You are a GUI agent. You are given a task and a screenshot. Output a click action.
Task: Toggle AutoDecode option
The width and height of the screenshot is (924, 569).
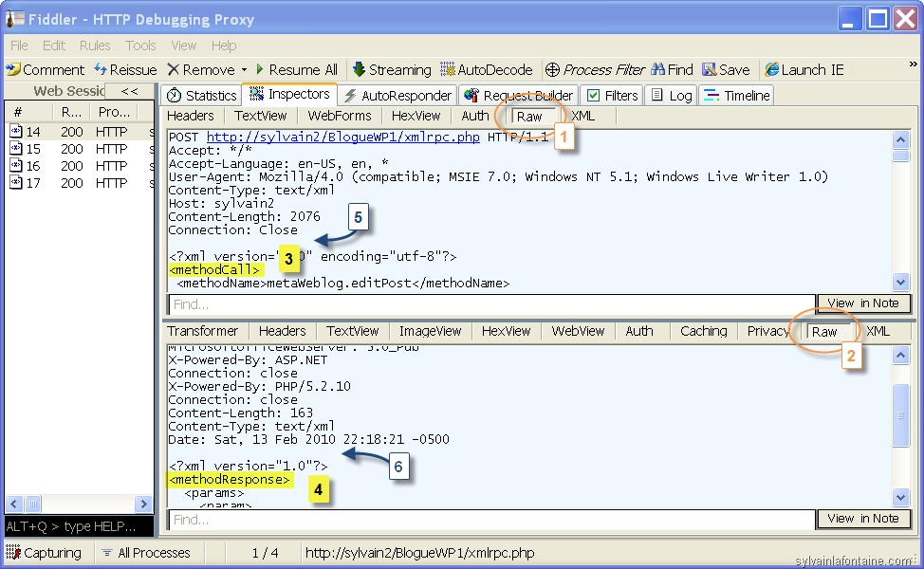point(487,70)
